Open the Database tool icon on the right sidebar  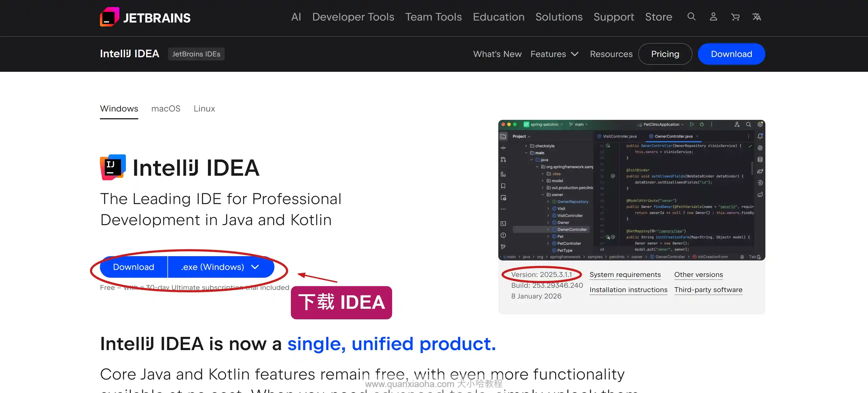(x=760, y=159)
